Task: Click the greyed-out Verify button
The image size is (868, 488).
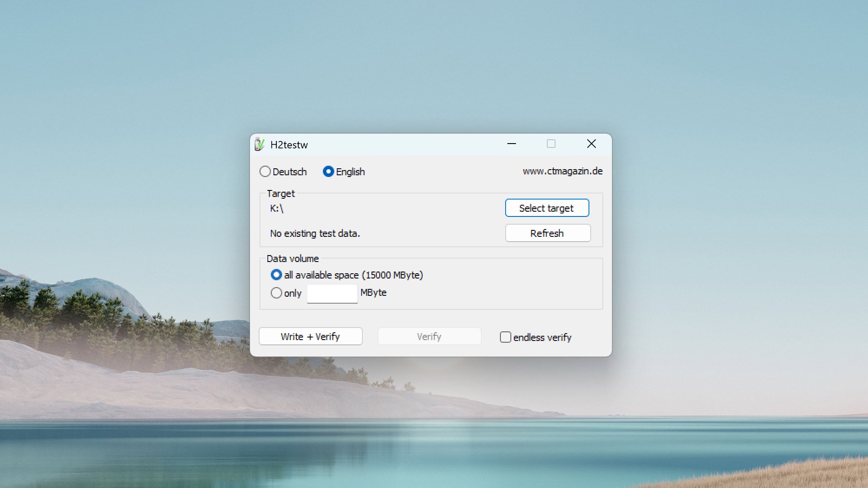Action: coord(429,337)
